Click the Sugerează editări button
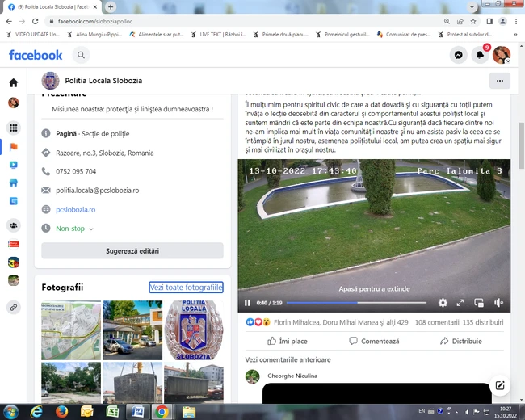The height and width of the screenshot is (420, 525). click(132, 251)
